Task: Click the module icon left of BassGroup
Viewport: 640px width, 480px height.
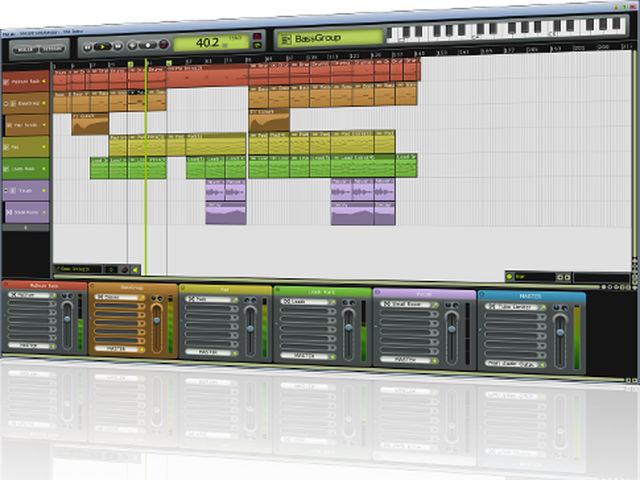Action: tap(286, 40)
